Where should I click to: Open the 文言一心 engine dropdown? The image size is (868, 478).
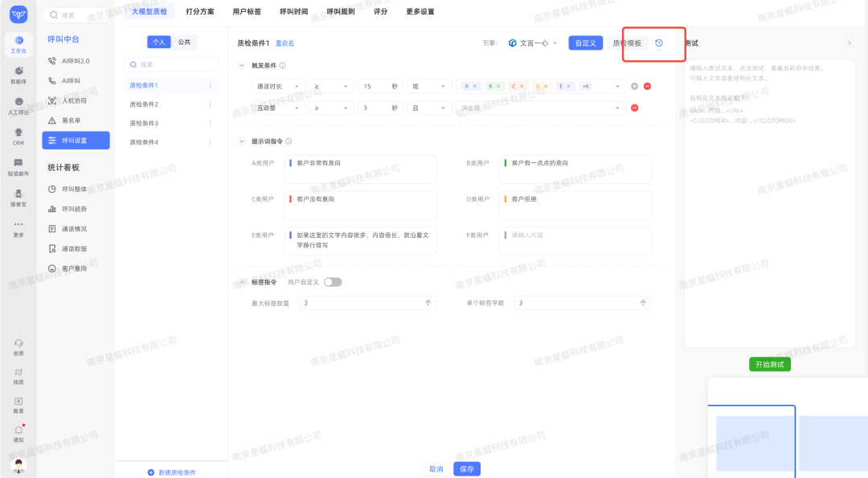(534, 43)
